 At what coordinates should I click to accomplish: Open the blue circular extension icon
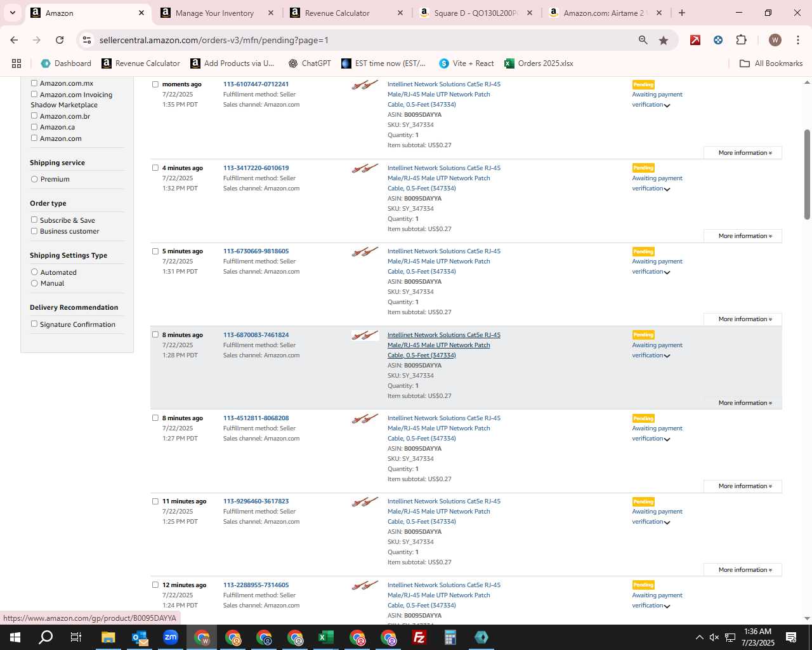pos(718,40)
